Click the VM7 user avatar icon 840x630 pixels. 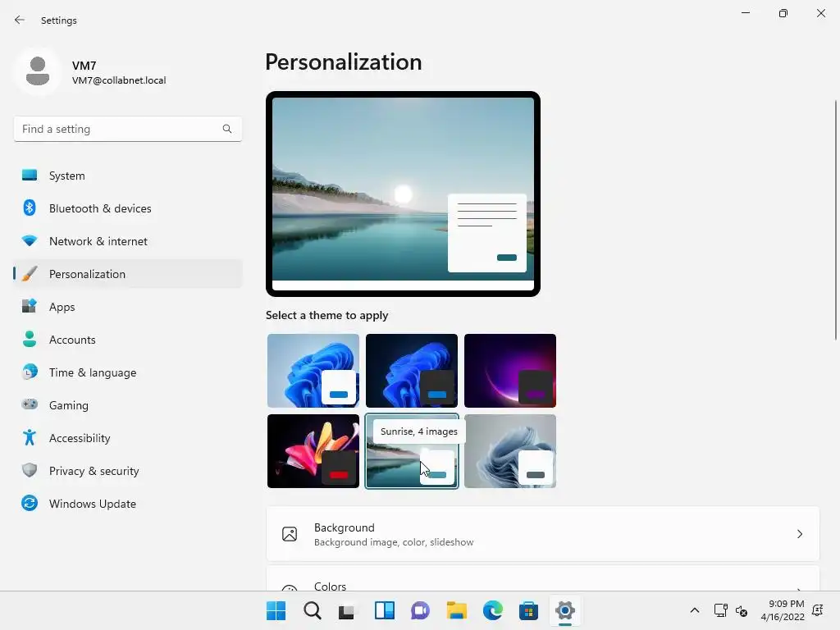click(38, 71)
